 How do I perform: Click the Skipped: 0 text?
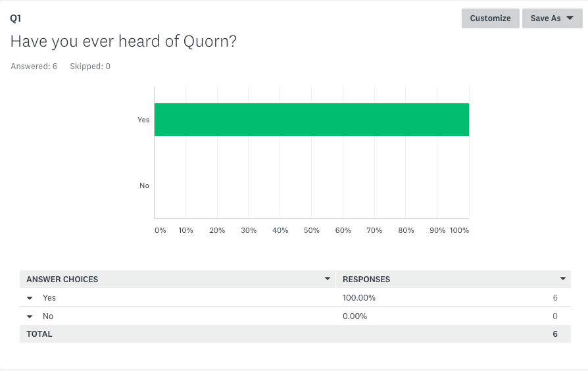point(90,66)
